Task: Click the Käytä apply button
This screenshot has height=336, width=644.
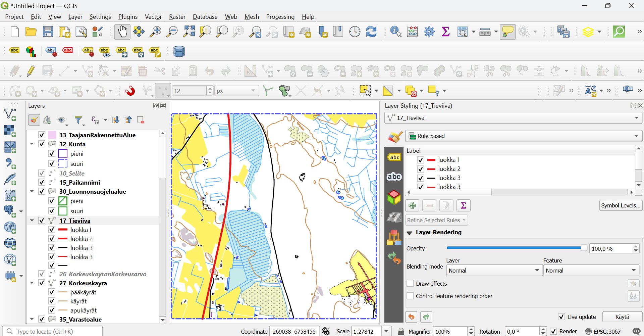Action: pyautogui.click(x=623, y=317)
